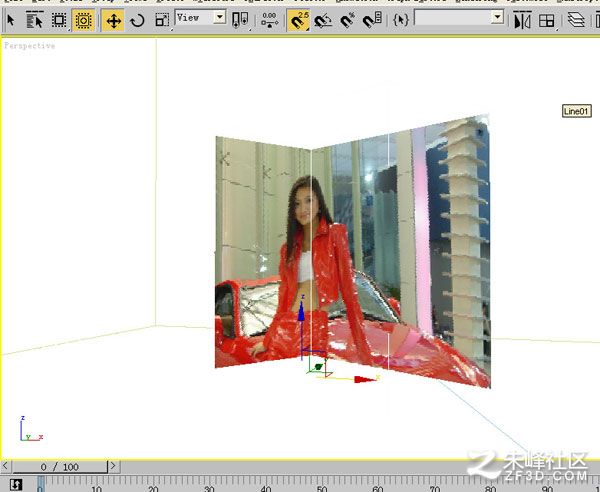
Task: Open the Layer Manager stacked-sheets icon
Action: [576, 20]
